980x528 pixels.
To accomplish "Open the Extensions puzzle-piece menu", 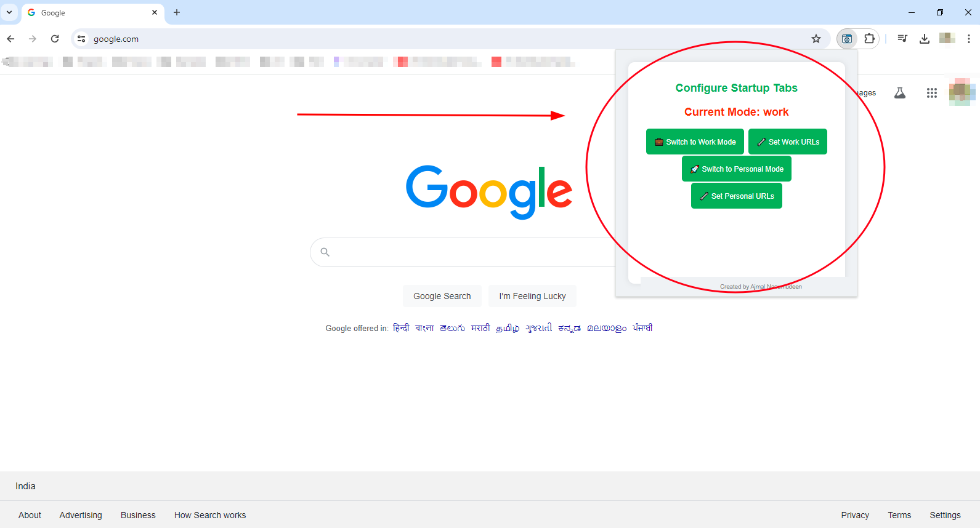I will point(869,39).
